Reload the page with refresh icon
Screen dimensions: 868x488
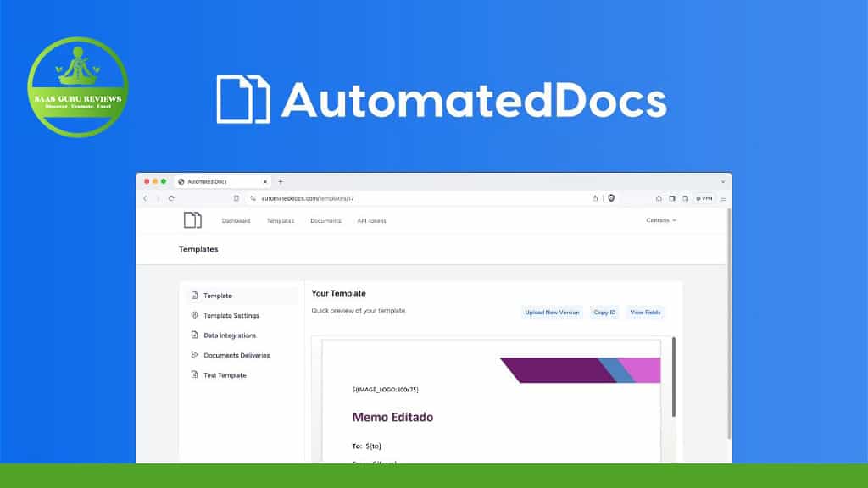[x=171, y=198]
